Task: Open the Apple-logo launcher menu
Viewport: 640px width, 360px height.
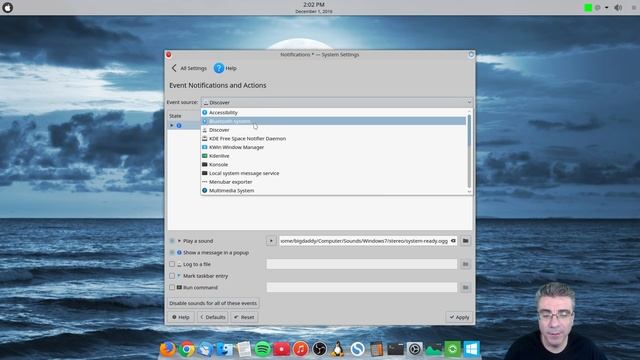Action: coord(8,7)
